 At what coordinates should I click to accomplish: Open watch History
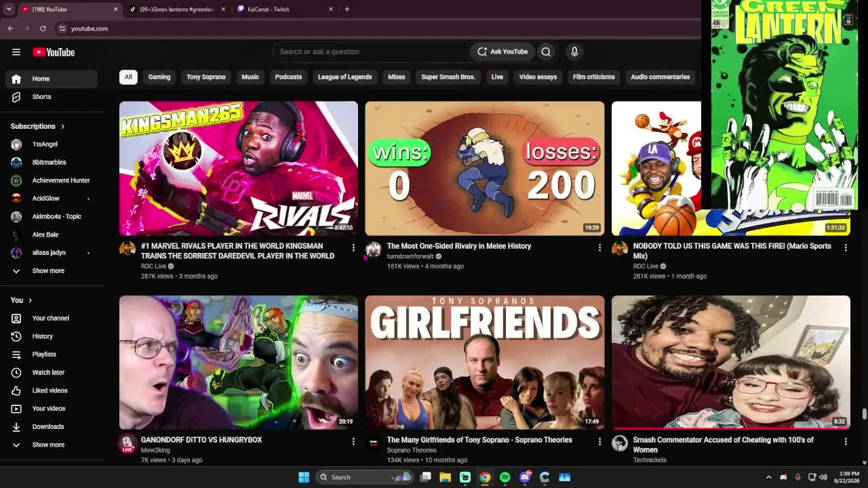[52, 336]
